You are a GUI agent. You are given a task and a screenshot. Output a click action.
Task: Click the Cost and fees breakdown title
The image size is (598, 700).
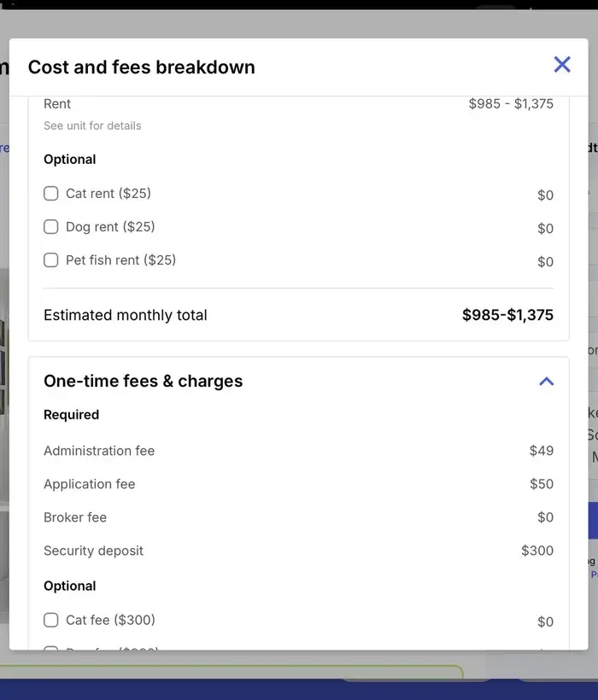[142, 67]
